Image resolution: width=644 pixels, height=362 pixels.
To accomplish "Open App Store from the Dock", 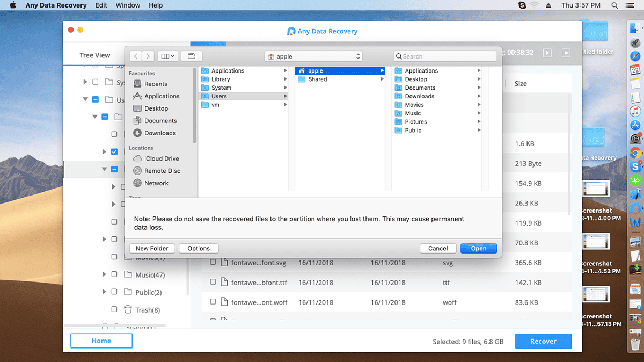I will (635, 125).
